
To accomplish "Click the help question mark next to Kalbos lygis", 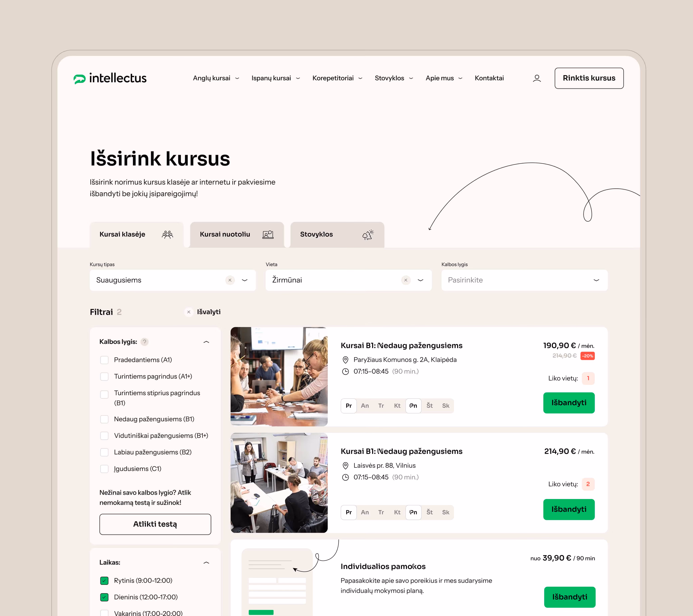I will [145, 342].
